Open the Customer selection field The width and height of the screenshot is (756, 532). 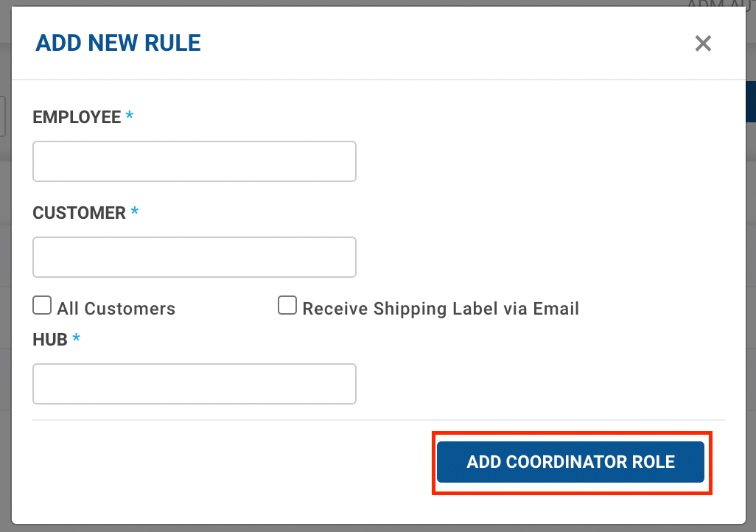pos(195,257)
